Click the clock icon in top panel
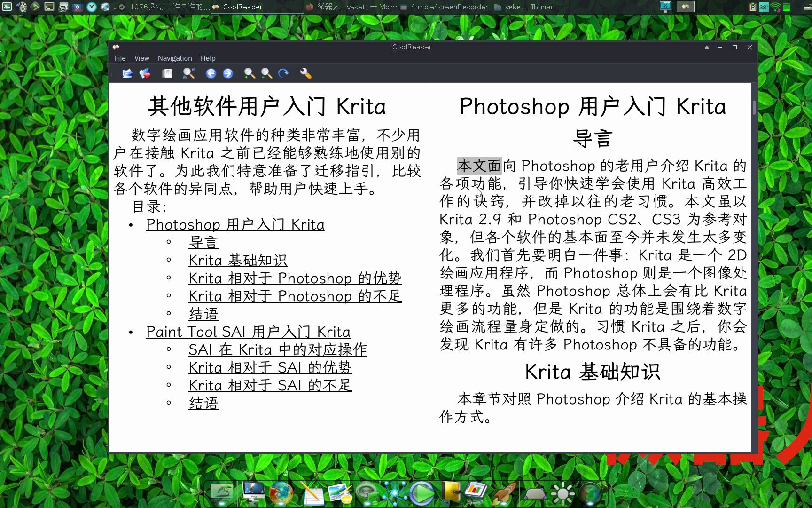This screenshot has height=508, width=812. pyautogui.click(x=92, y=7)
